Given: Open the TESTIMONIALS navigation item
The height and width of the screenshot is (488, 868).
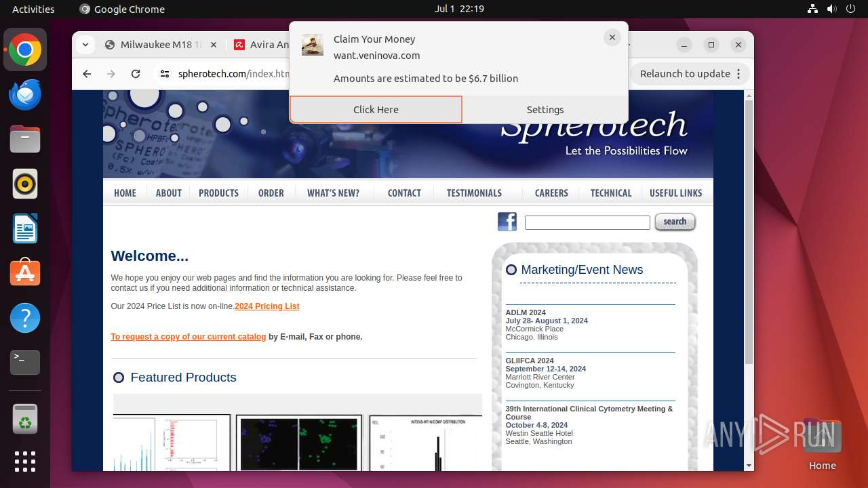Looking at the screenshot, I should [474, 193].
